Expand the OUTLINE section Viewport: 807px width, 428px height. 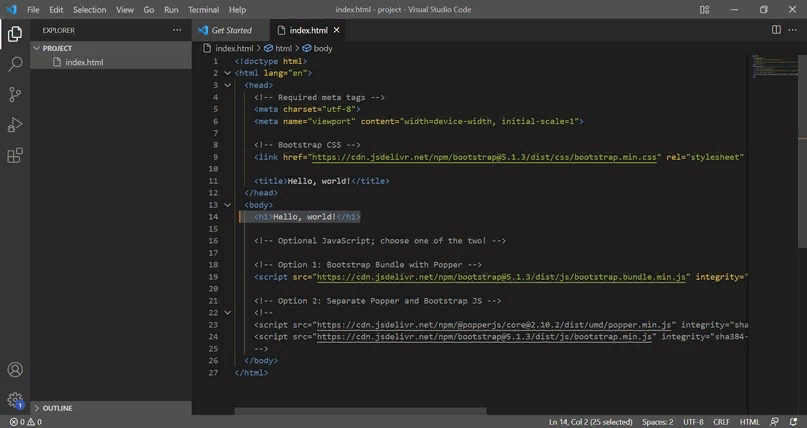tap(111, 408)
